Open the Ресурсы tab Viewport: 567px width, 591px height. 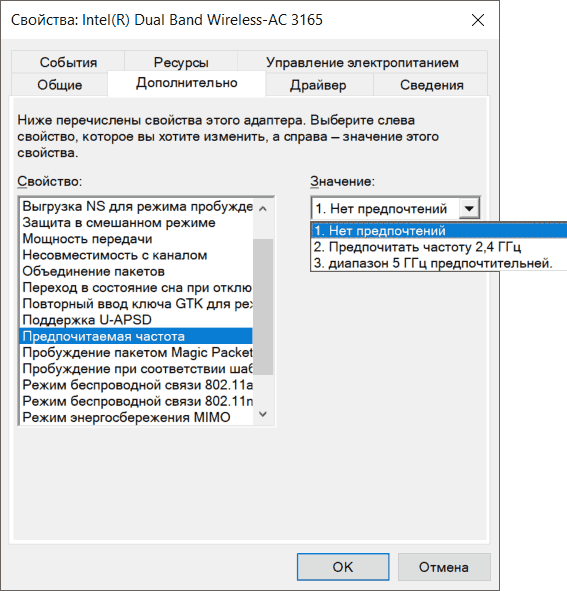coord(181,62)
